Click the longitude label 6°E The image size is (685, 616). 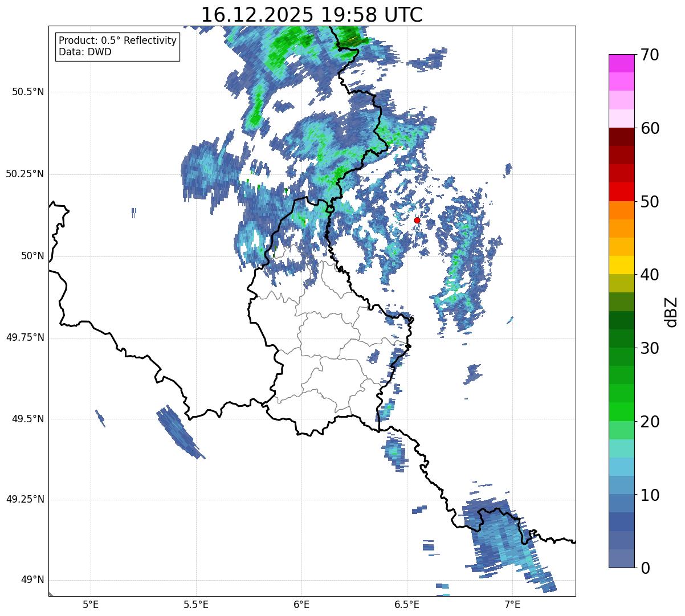coord(301,604)
